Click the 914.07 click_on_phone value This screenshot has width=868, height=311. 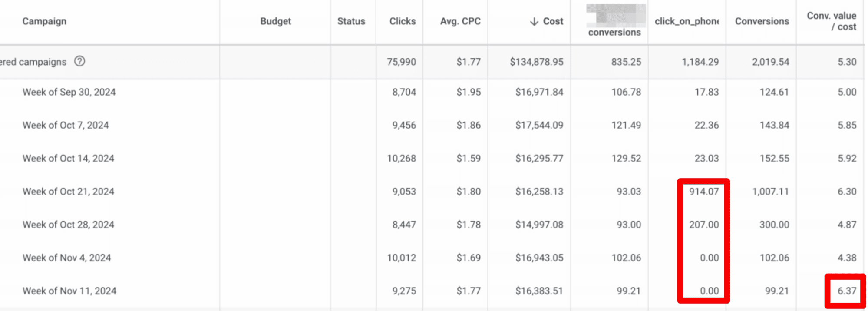click(x=703, y=192)
